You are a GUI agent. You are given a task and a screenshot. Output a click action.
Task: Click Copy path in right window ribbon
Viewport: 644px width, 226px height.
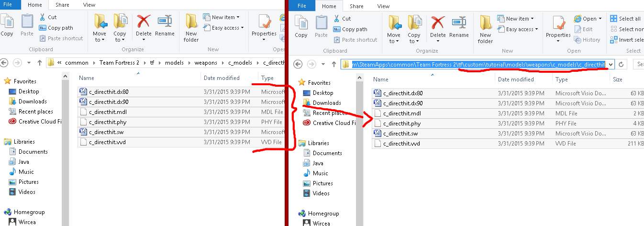click(x=350, y=29)
